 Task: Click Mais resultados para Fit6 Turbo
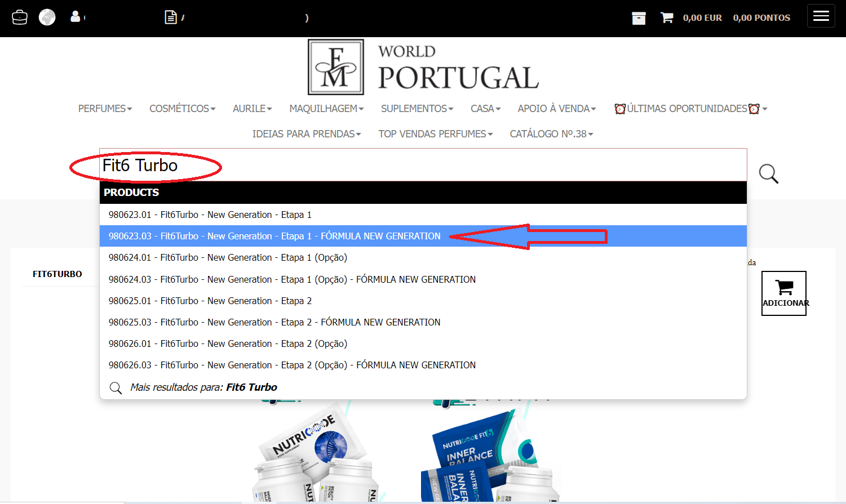(203, 387)
